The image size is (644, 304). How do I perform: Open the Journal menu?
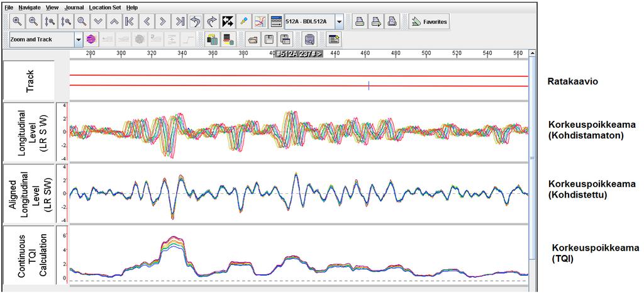[74, 8]
